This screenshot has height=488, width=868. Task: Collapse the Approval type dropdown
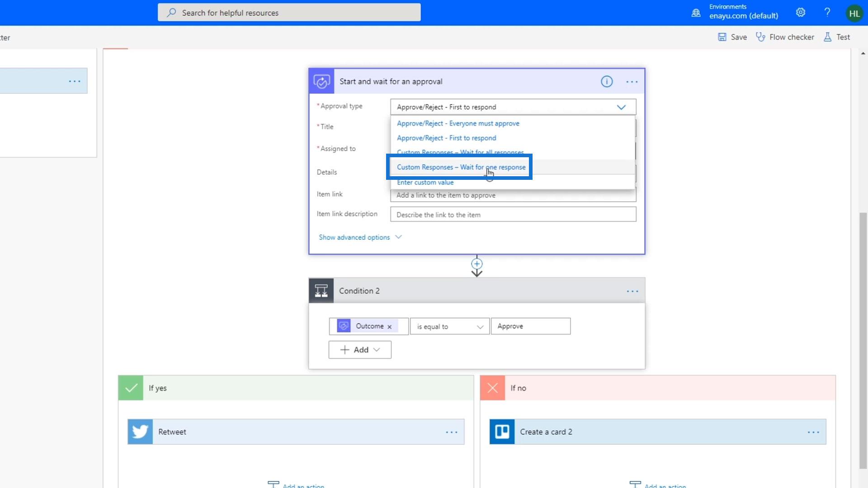pyautogui.click(x=621, y=107)
